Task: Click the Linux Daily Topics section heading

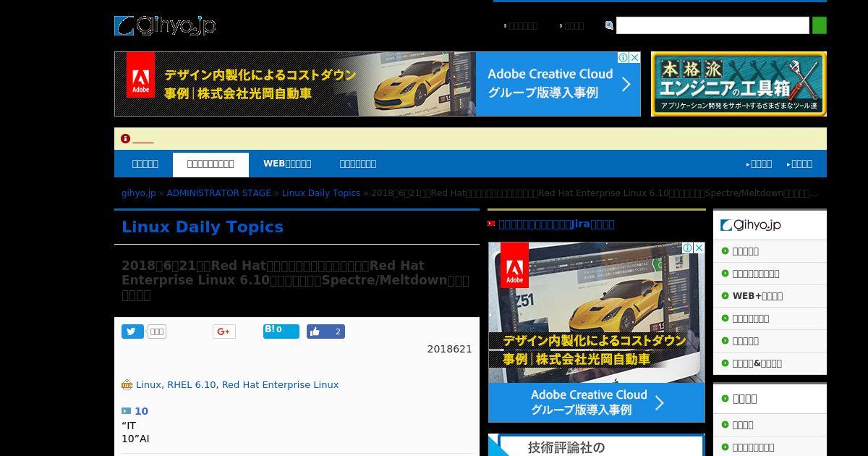Action: (203, 227)
